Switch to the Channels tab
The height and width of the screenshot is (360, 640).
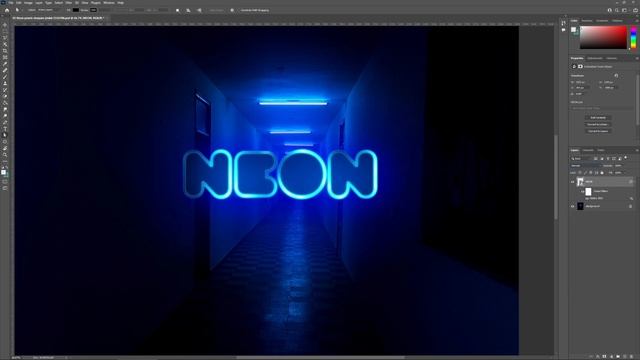588,150
